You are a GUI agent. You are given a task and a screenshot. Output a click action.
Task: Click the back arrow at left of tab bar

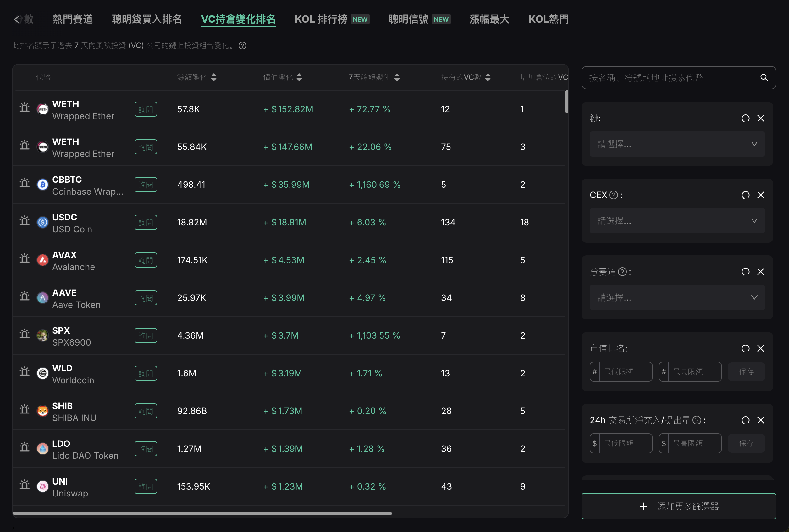(17, 19)
